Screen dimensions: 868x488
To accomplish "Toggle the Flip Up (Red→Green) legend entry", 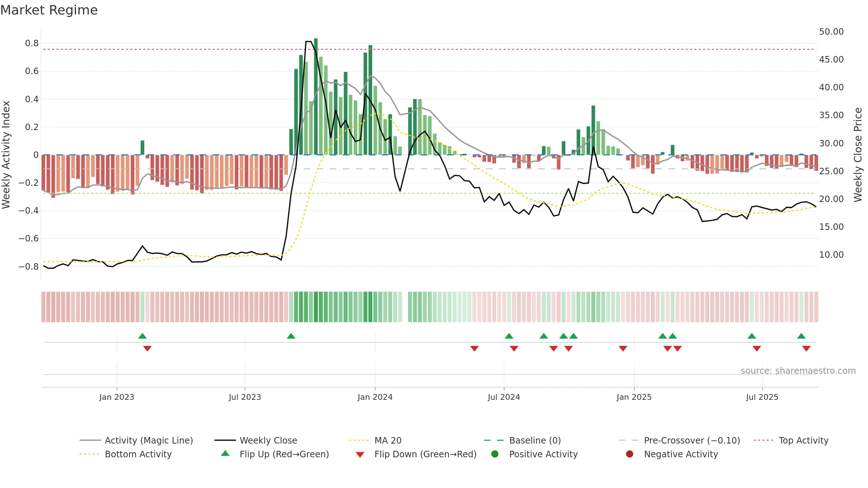I will (x=275, y=454).
